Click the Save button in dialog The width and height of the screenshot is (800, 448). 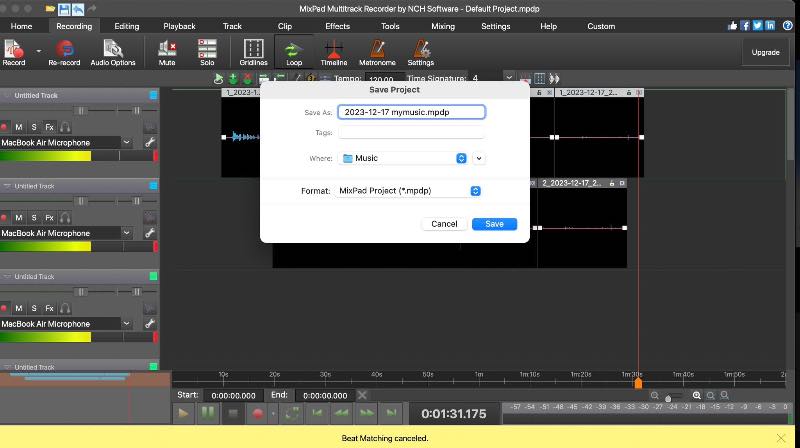tap(494, 224)
